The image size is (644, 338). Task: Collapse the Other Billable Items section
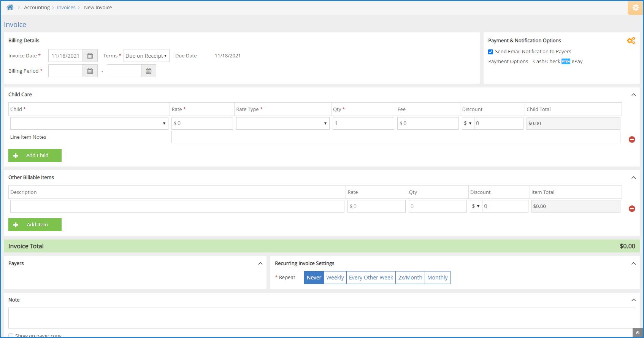(633, 178)
